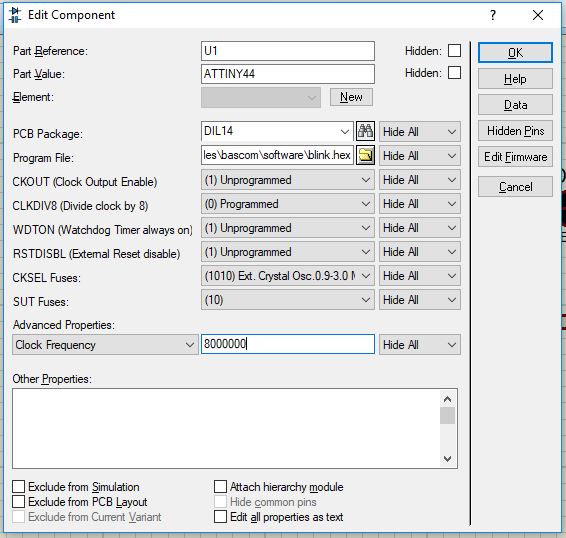Image resolution: width=566 pixels, height=538 pixels.
Task: Click the New element button
Action: point(351,97)
